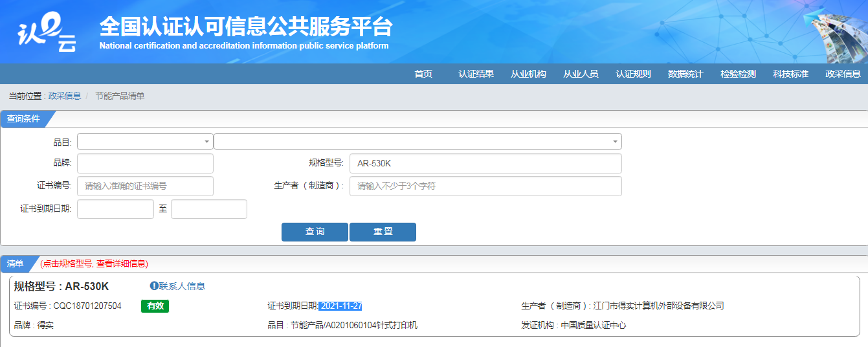This screenshot has height=347, width=868.
Task: Click 节能产品清单 in the breadcrumb
Action: coord(120,96)
